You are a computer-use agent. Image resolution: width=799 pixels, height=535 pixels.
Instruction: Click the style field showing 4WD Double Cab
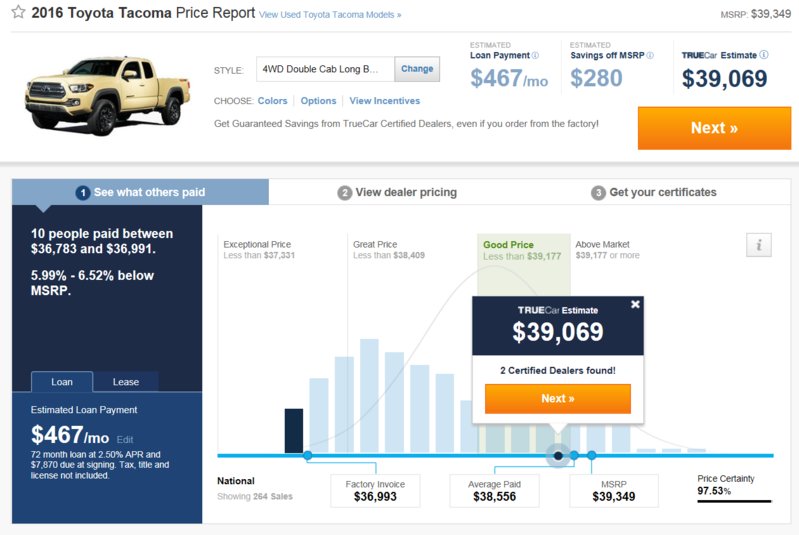[x=325, y=69]
